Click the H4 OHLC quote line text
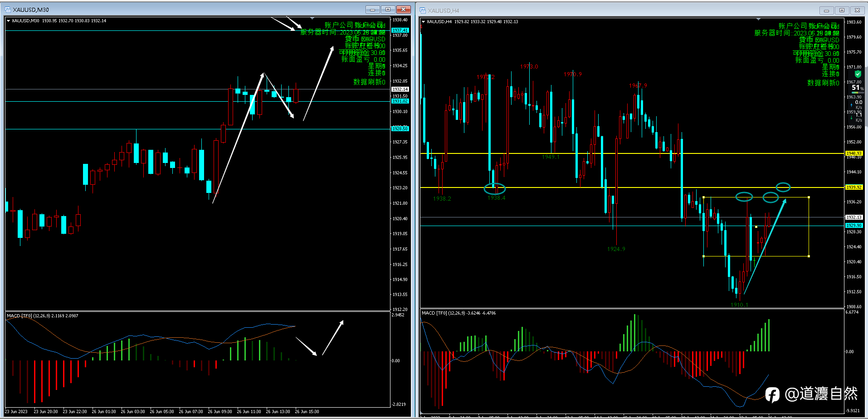Screen dimensions: 868x419 (x=473, y=22)
